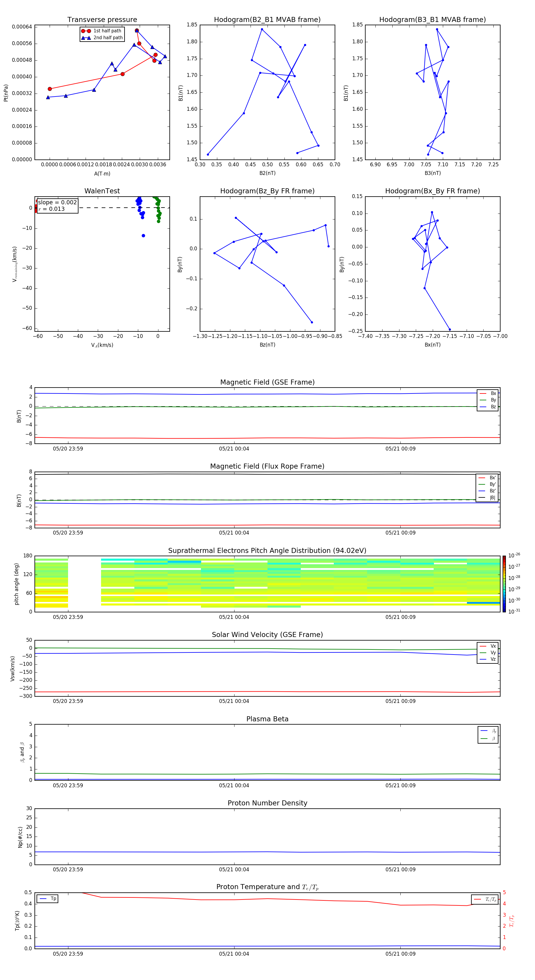
Task: Select Bx' in the Flux Rope legend
Action: pos(487,478)
